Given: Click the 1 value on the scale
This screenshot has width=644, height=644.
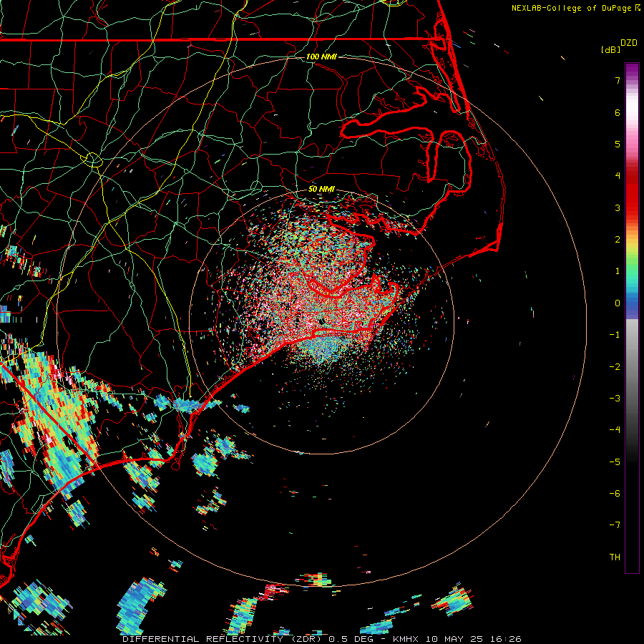Looking at the screenshot, I should (x=618, y=271).
